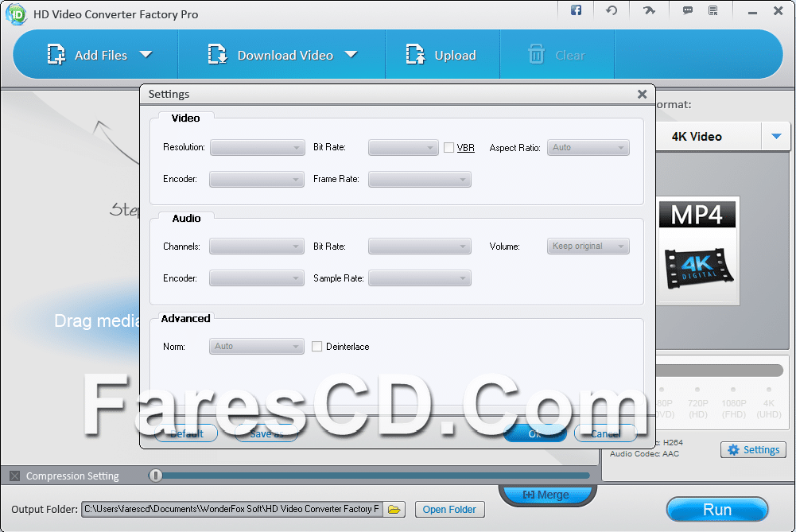
Task: Open the Volume dropdown
Action: pos(588,247)
